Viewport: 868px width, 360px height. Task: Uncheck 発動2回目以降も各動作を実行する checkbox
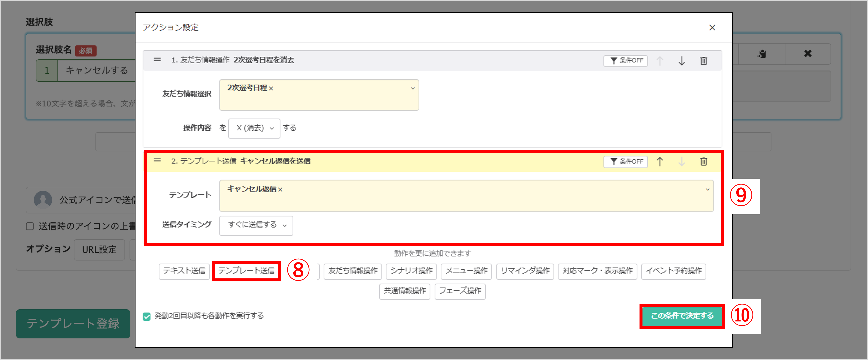pyautogui.click(x=147, y=316)
